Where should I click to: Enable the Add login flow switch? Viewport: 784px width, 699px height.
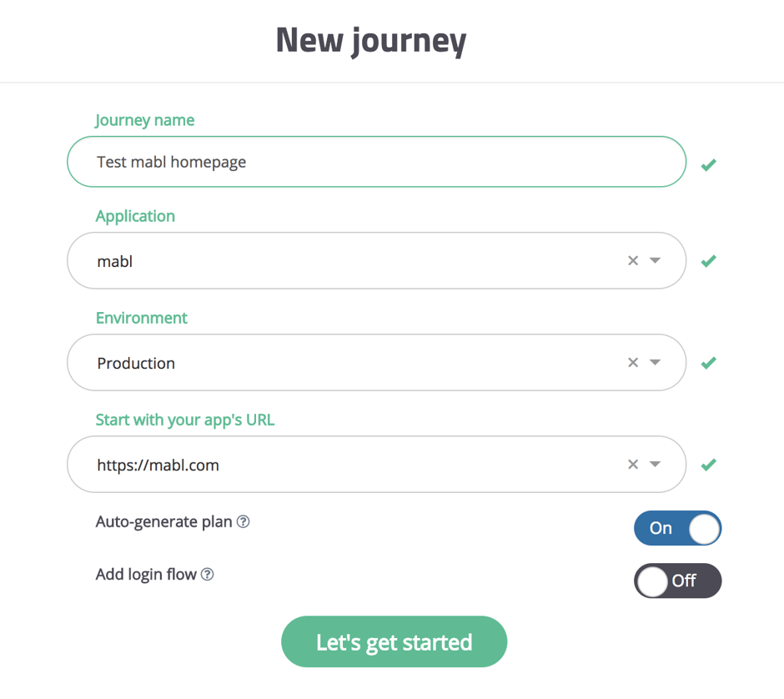[677, 581]
